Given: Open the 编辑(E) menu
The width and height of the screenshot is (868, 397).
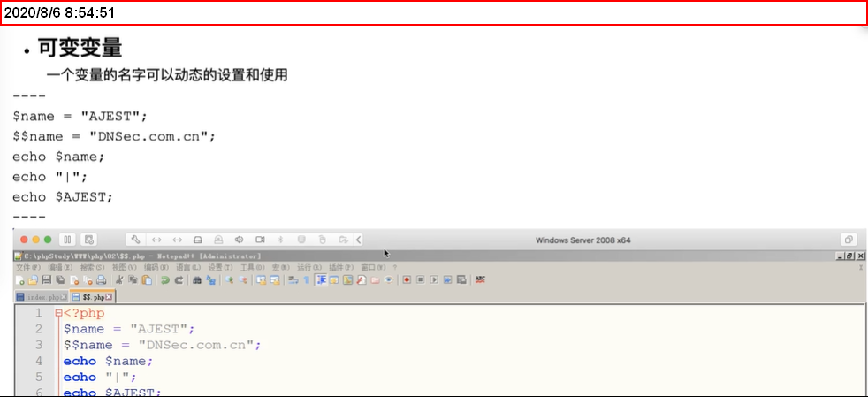Looking at the screenshot, I should click(60, 267).
